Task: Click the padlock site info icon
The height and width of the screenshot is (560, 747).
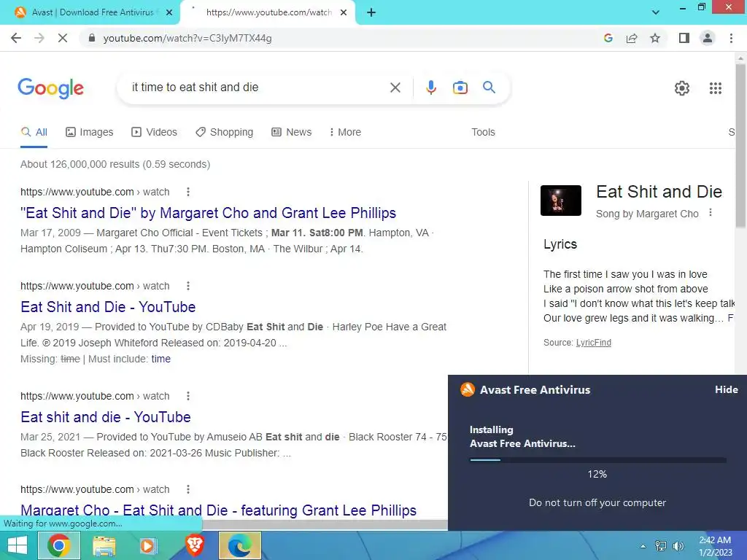Action: (x=92, y=38)
